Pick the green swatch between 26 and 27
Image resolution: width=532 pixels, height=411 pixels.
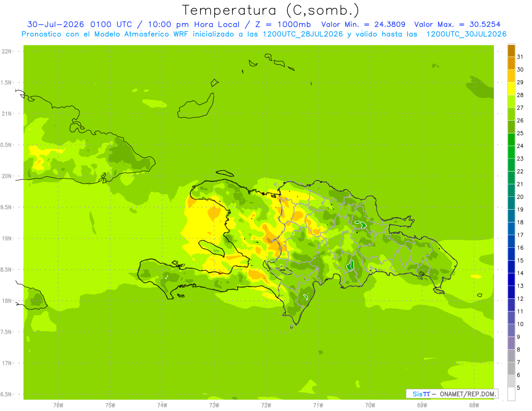511,114
